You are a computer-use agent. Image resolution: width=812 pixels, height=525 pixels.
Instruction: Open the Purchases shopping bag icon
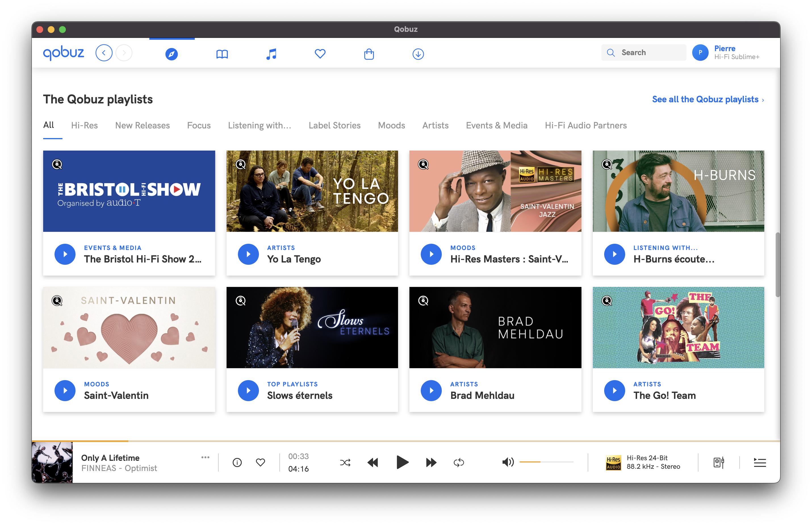click(369, 54)
